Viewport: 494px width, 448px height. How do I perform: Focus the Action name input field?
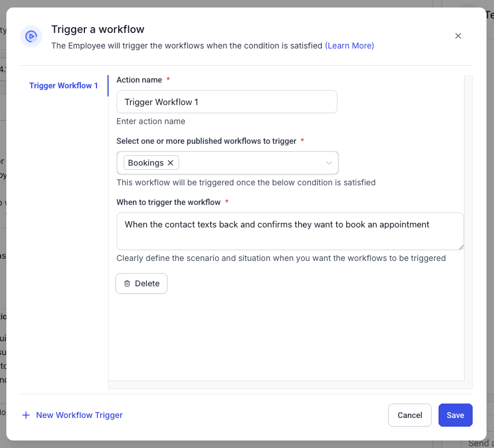coord(226,102)
